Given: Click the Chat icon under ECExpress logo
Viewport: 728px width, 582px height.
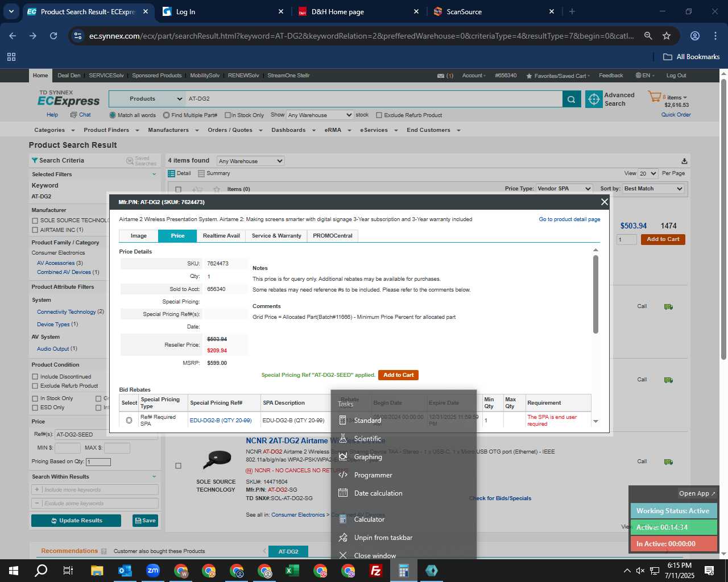Looking at the screenshot, I should click(73, 115).
